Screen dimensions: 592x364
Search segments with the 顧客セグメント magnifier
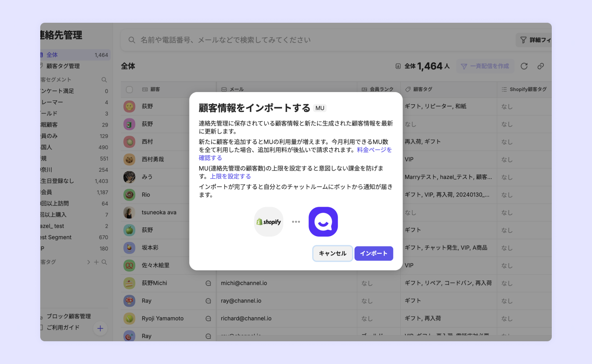tap(104, 80)
